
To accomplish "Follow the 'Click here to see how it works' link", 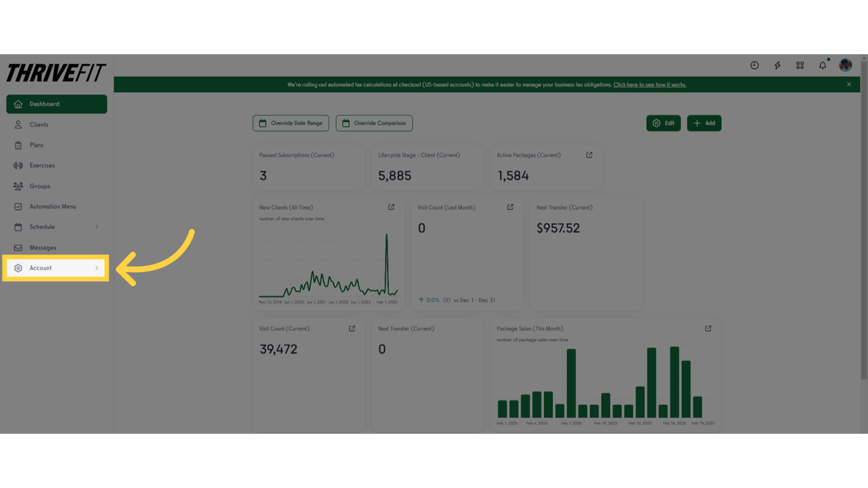I will (x=650, y=85).
